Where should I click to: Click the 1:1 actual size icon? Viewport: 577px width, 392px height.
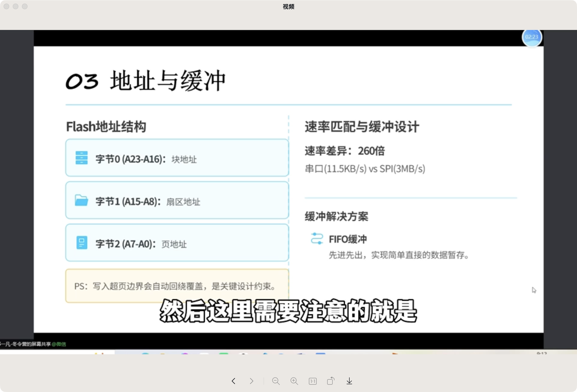(313, 381)
